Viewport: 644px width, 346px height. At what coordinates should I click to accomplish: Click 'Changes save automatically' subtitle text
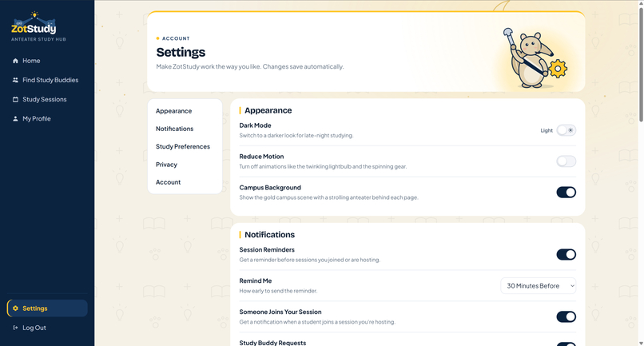pyautogui.click(x=303, y=66)
